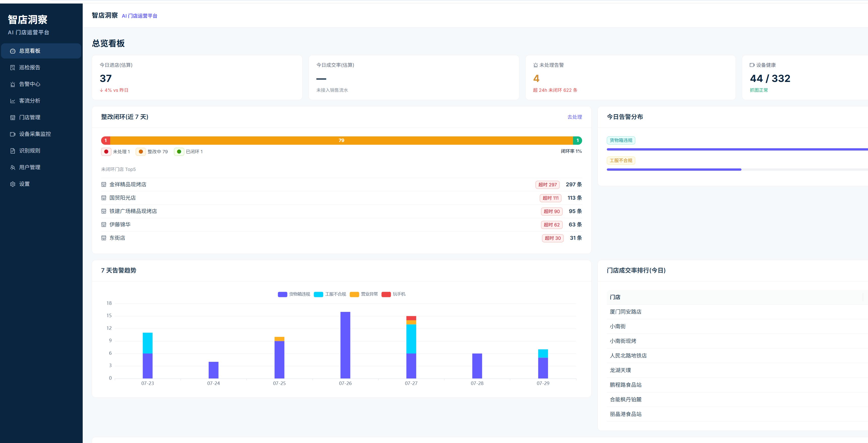
Task: Go to 客流分析 menu item
Action: [41, 101]
